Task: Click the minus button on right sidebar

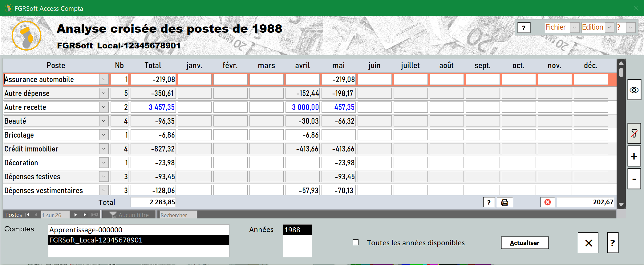Action: point(634,179)
